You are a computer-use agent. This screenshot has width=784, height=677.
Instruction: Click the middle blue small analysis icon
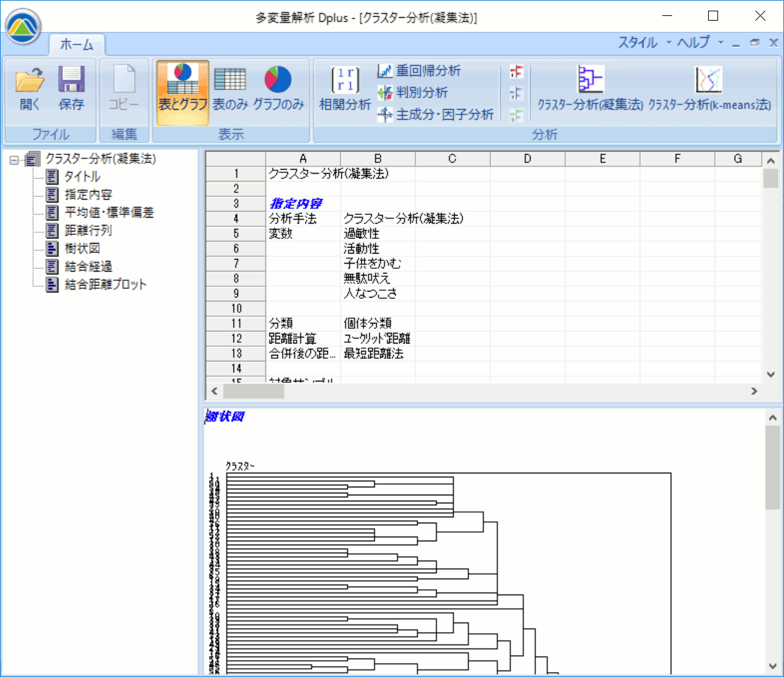click(516, 93)
